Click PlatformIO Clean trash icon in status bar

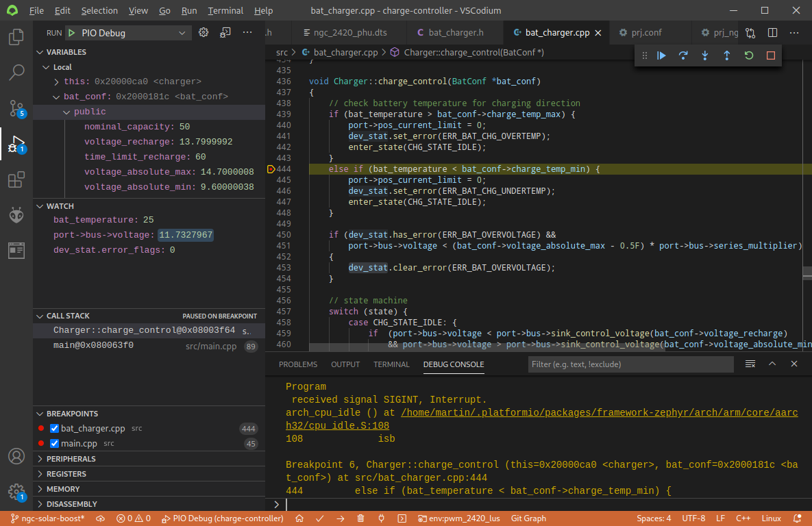point(360,518)
